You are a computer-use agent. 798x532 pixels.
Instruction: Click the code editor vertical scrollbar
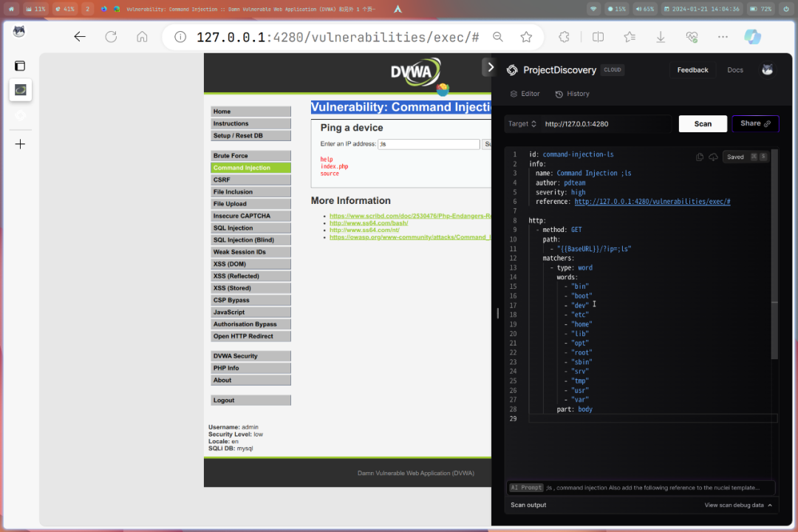pos(774,254)
